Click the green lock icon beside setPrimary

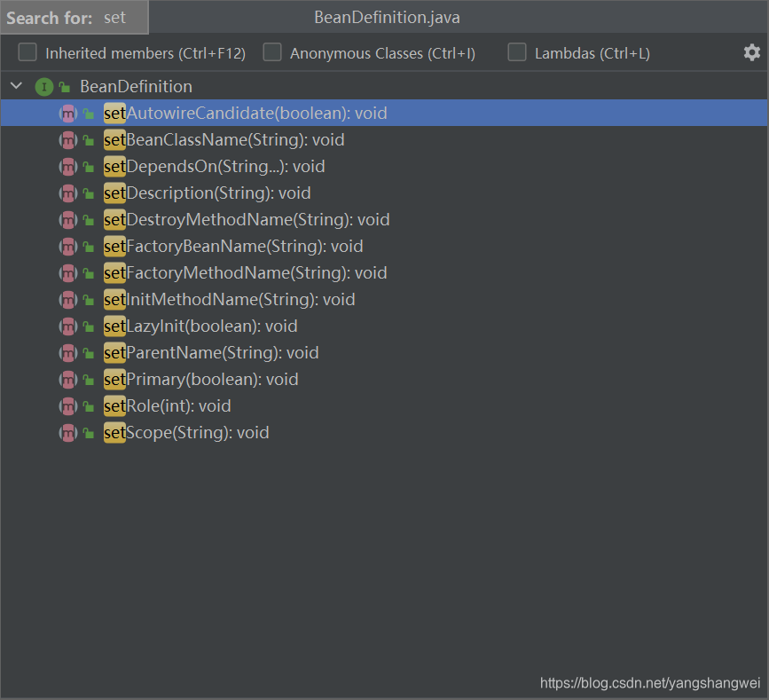click(x=89, y=381)
